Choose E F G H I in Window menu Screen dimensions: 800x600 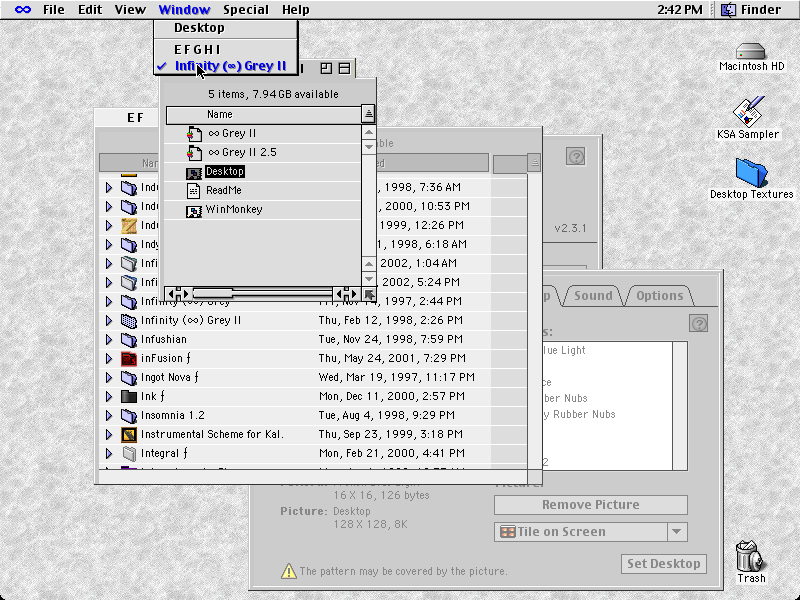226,49
